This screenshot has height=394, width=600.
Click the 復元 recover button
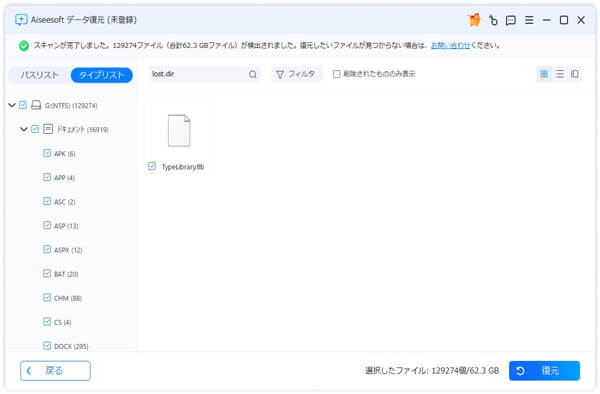coord(544,371)
